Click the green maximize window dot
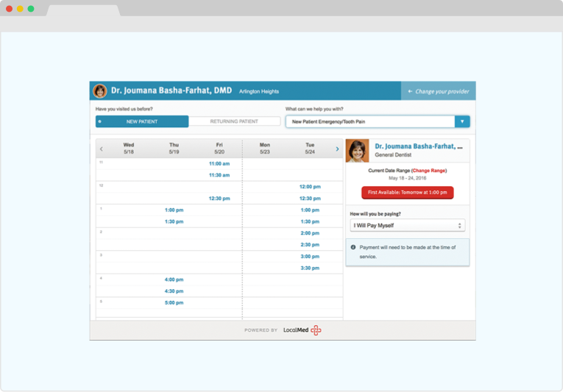Screen dimensions: 563x392 [31, 9]
